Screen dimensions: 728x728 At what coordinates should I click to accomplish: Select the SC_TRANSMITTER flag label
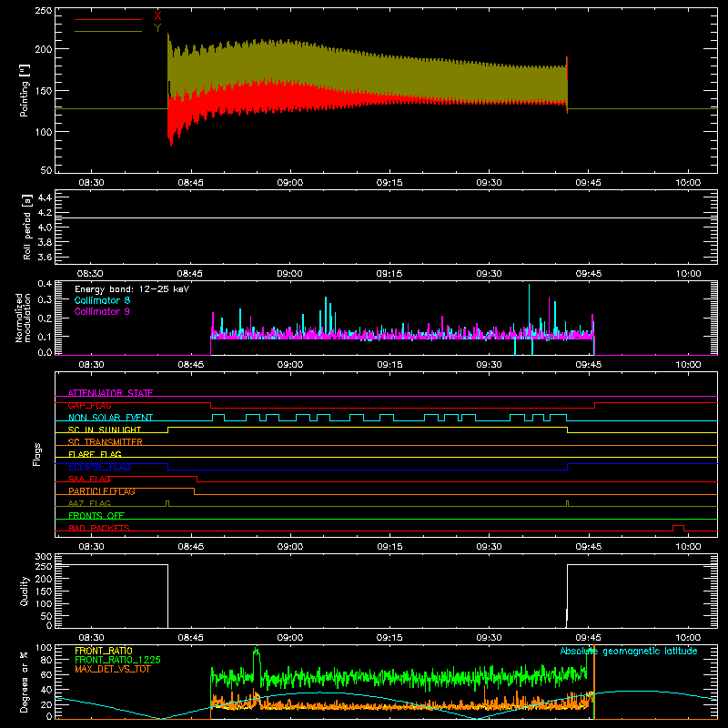[106, 442]
